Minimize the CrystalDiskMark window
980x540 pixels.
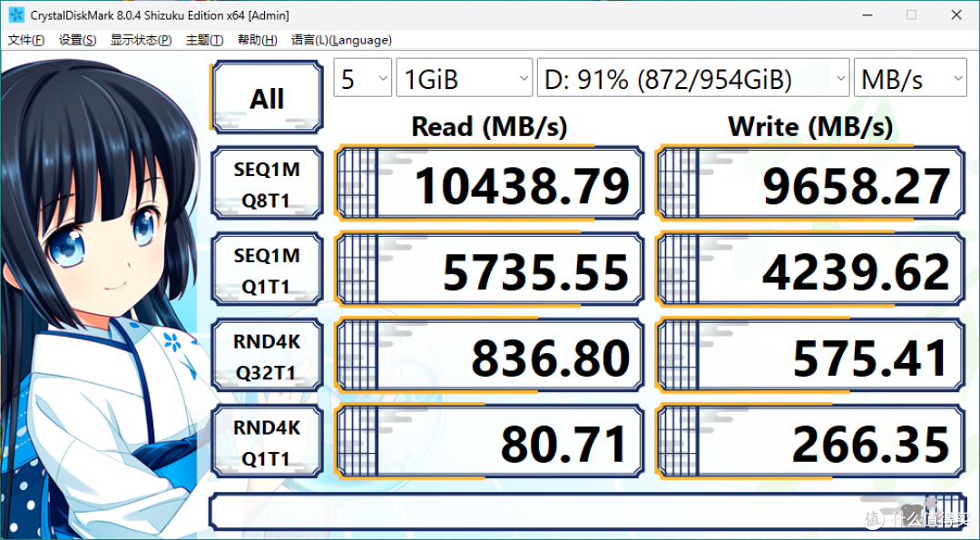pos(867,15)
